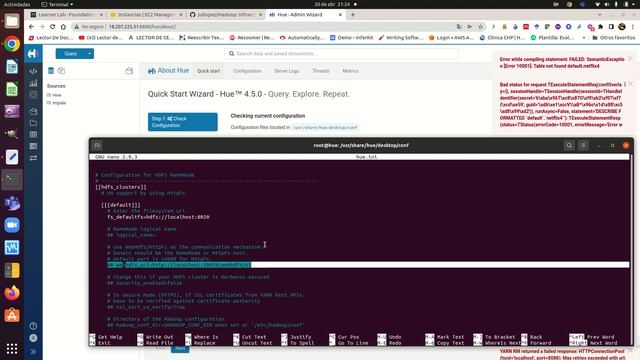
Task: Launch Firefox from the dock
Action: (12, 293)
